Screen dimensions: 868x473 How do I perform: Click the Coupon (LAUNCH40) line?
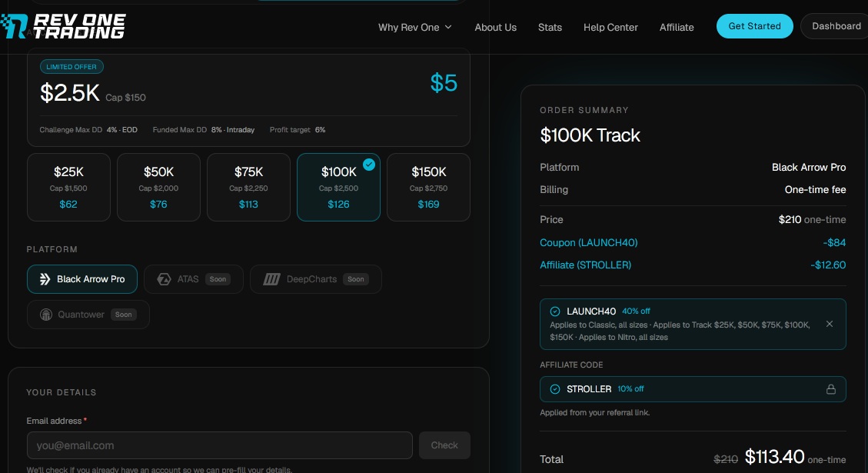point(588,242)
